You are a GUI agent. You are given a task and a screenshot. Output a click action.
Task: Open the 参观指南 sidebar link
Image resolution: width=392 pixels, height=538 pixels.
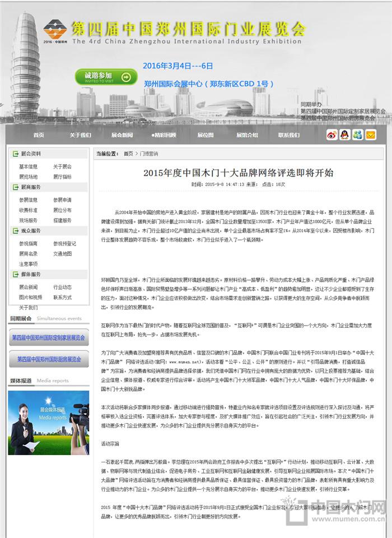29,243
